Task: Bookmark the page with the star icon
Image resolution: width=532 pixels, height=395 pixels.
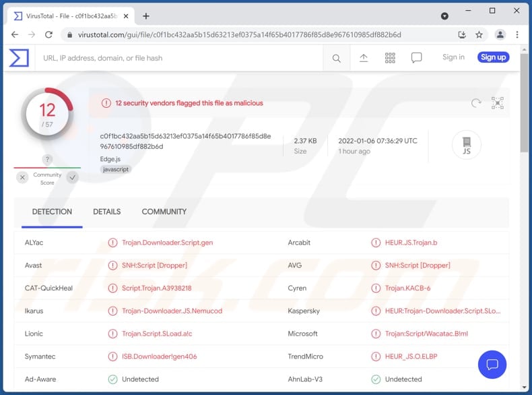Action: (x=479, y=34)
